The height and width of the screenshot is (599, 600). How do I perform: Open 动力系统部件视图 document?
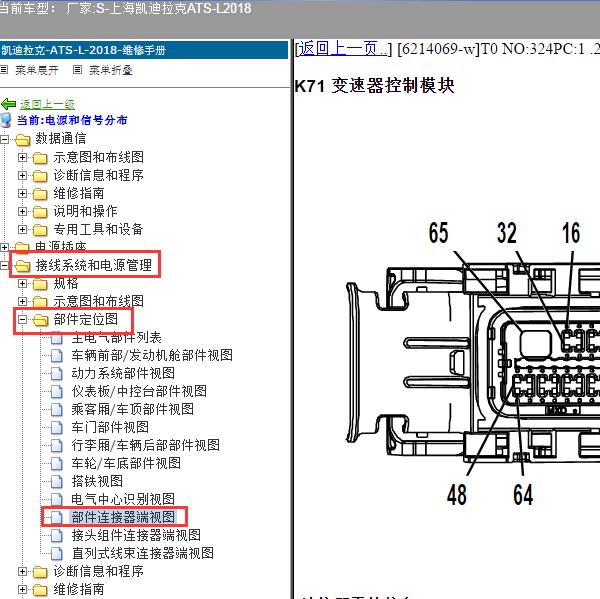[123, 373]
